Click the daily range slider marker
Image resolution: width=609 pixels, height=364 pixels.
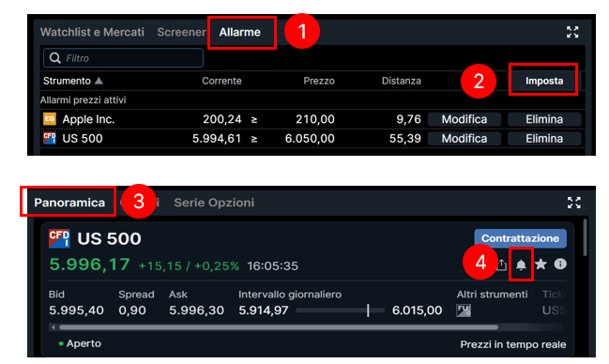pyautogui.click(x=368, y=311)
